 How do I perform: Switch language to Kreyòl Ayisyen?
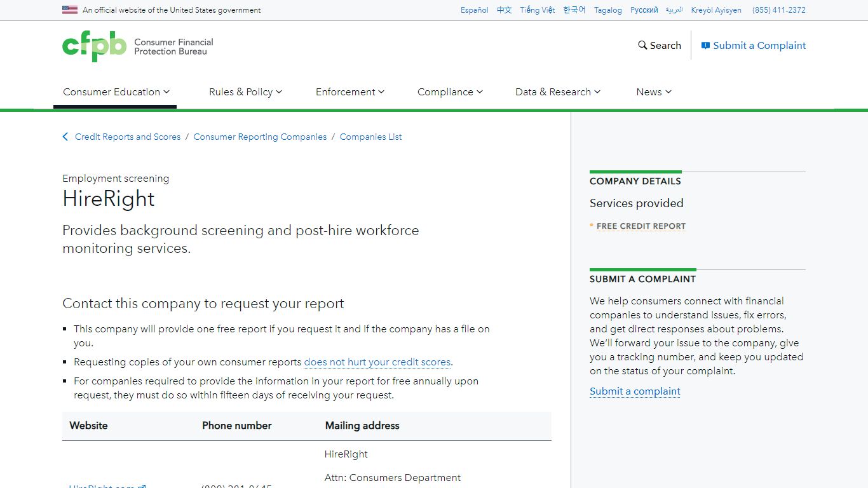[x=716, y=10]
